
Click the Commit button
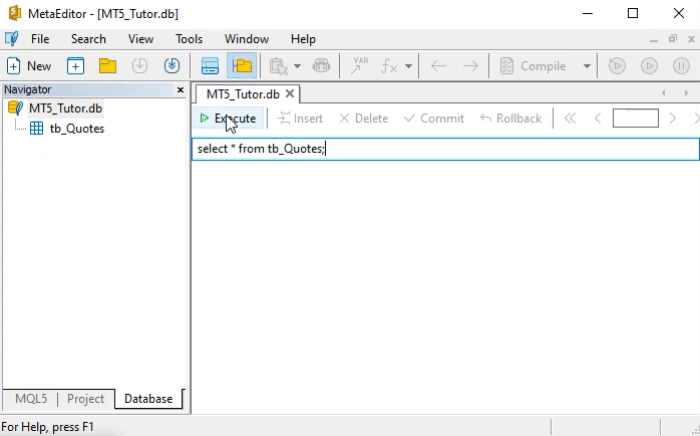pos(434,118)
